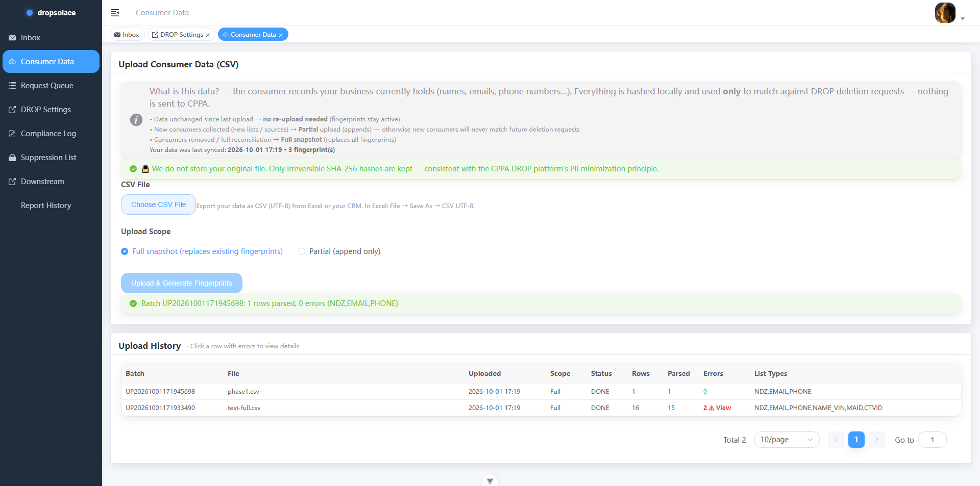Click the Go to page input field
Image resolution: width=980 pixels, height=486 pixels.
click(933, 440)
